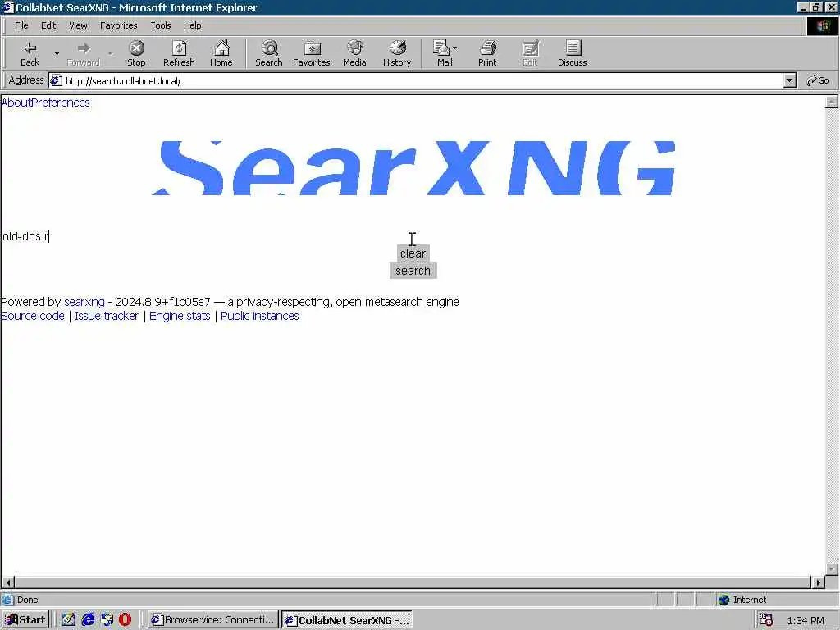Open the Favorites toolbar folder icon
The height and width of the screenshot is (630, 840).
[311, 53]
